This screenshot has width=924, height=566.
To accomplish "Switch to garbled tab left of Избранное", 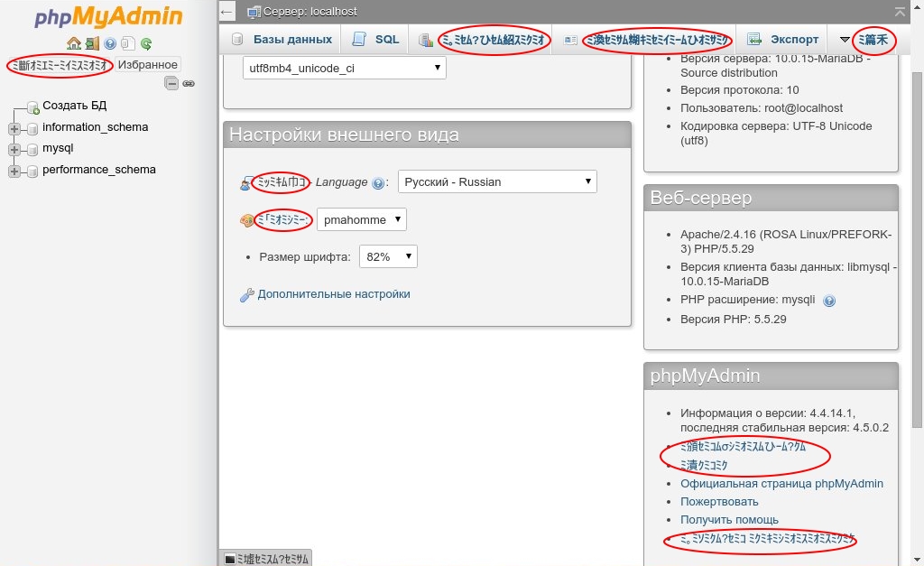I will tap(60, 65).
